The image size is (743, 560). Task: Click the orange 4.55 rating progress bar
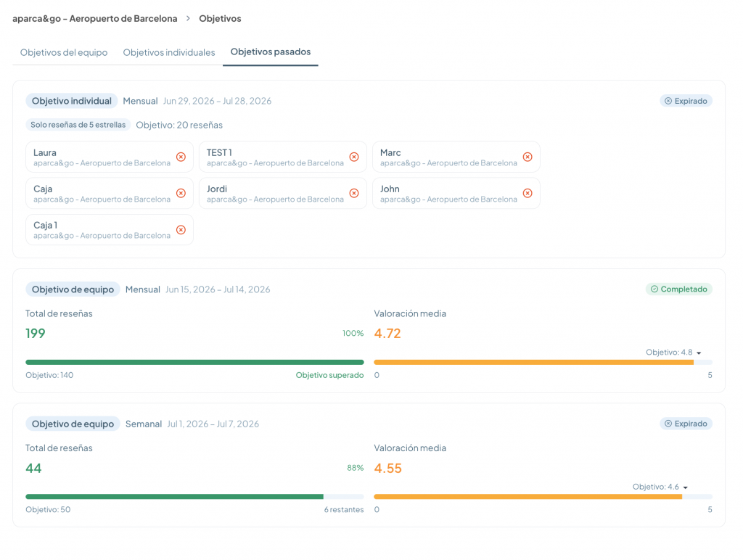point(543,497)
